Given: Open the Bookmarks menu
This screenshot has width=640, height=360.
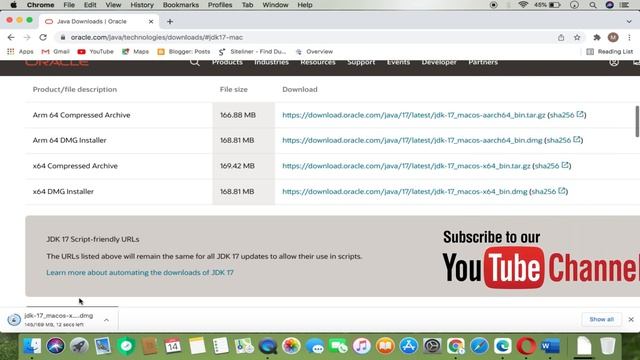Looking at the screenshot, I should tap(181, 5).
